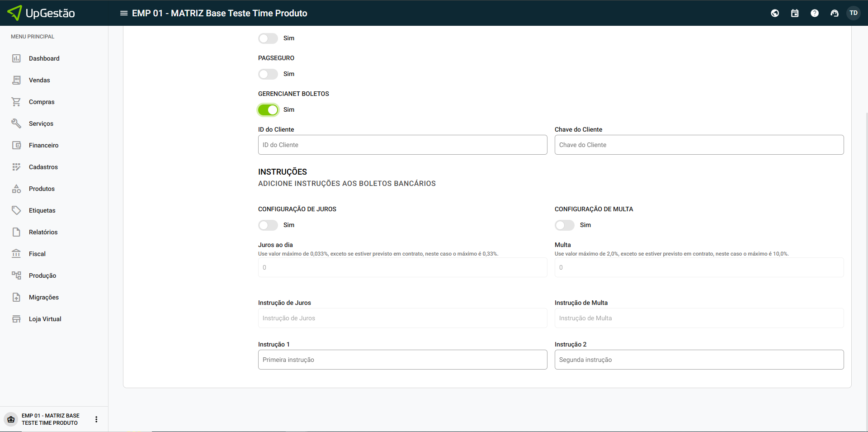868x432 pixels.
Task: Expand the Financeiro sidebar menu
Action: 43,145
